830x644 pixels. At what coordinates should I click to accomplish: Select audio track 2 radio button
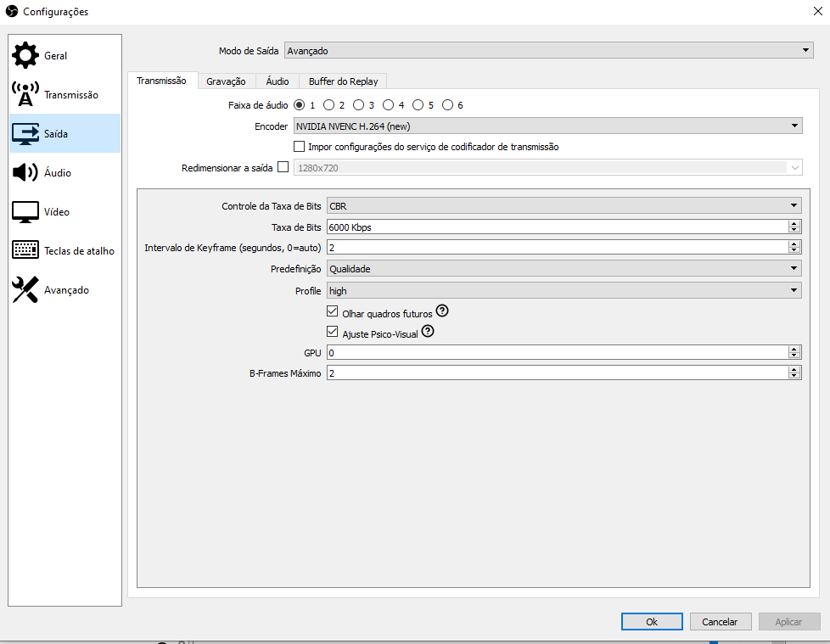point(328,104)
